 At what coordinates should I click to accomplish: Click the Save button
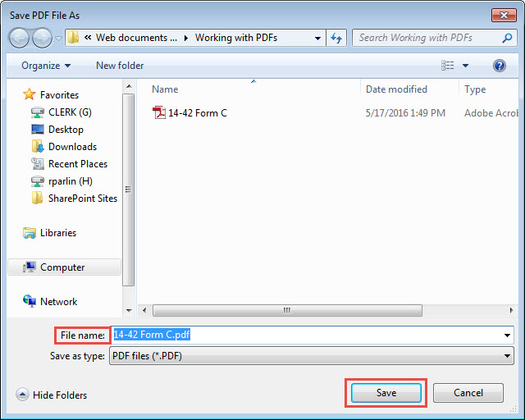[386, 394]
